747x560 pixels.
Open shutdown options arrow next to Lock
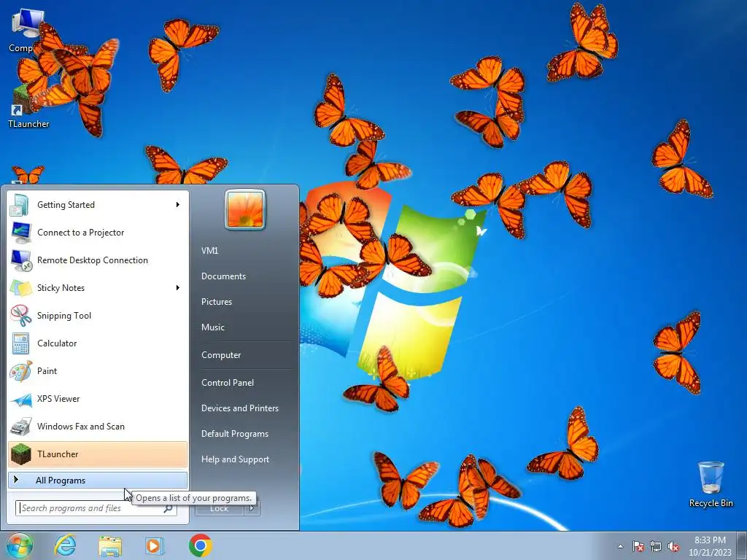click(252, 508)
